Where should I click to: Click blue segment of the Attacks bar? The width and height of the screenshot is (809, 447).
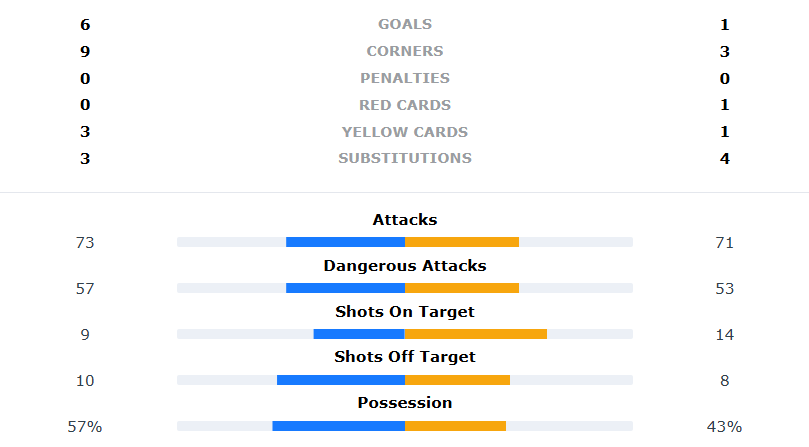pos(345,242)
